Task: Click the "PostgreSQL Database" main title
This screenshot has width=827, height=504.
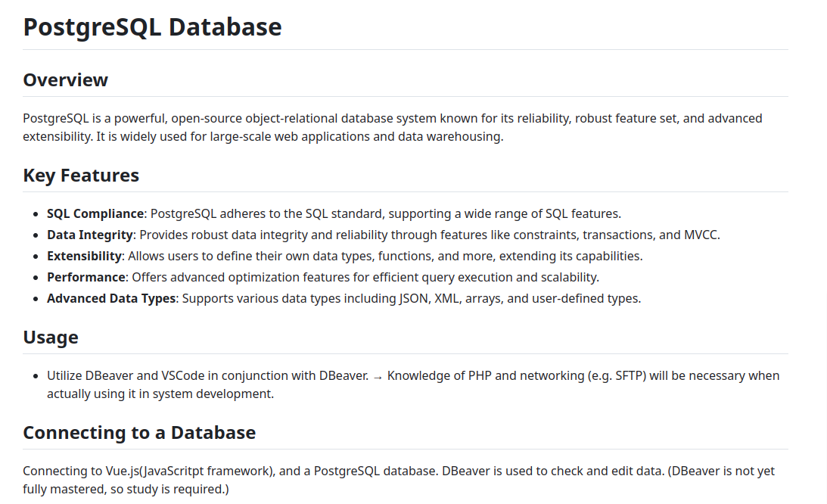Action: click(152, 27)
